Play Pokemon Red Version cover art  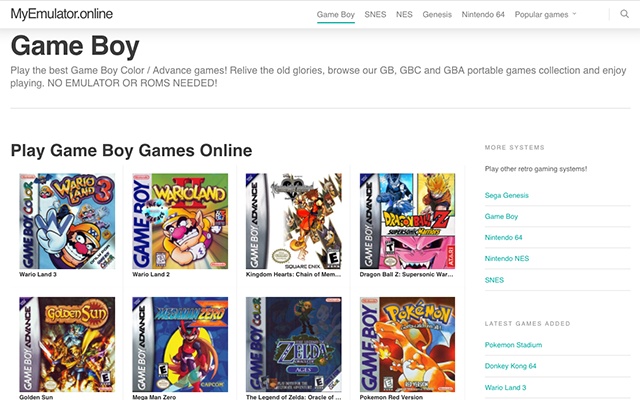[407, 344]
